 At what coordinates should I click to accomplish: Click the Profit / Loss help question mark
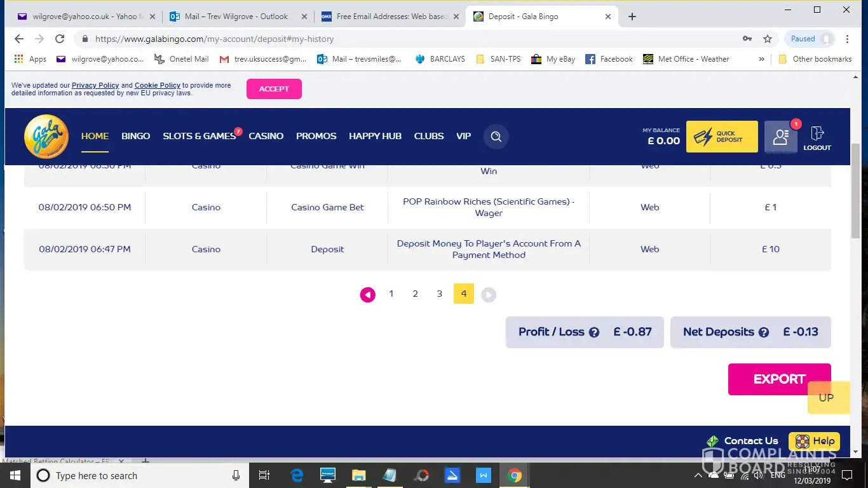[594, 332]
